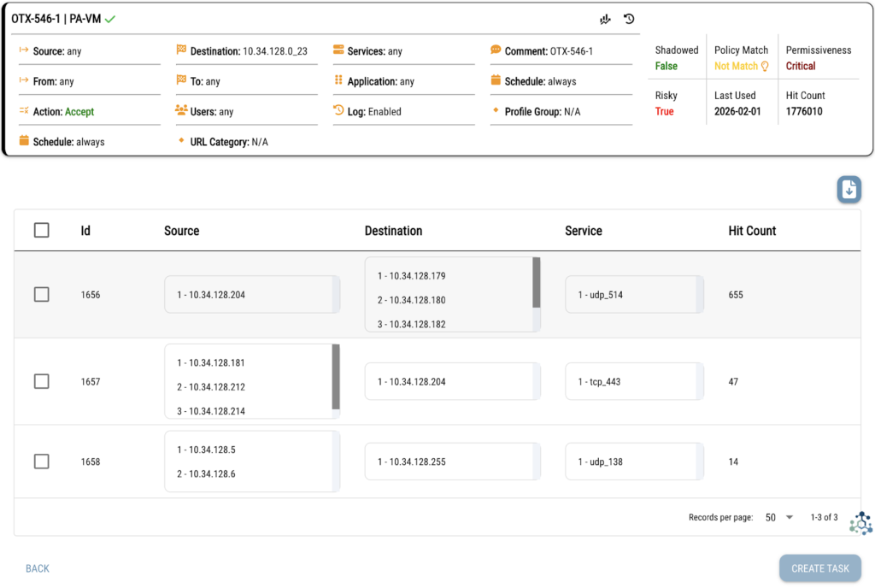Image resolution: width=875 pixels, height=588 pixels.
Task: Click the Users group icon
Action: point(181,111)
